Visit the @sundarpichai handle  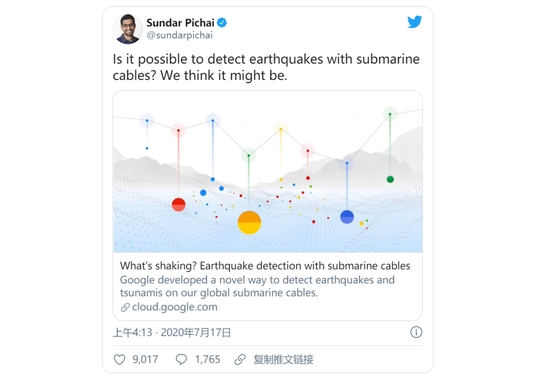click(180, 35)
